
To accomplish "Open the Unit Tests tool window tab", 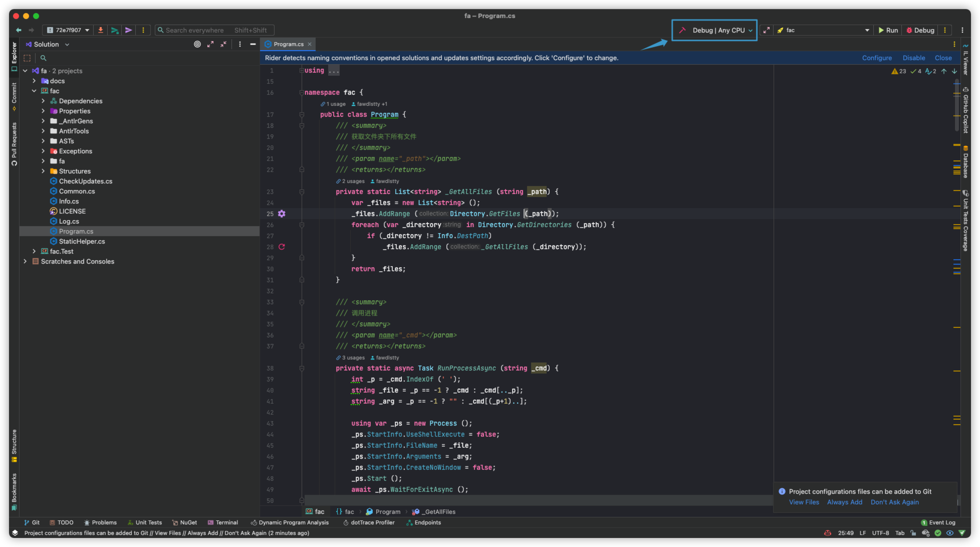I will (x=145, y=522).
